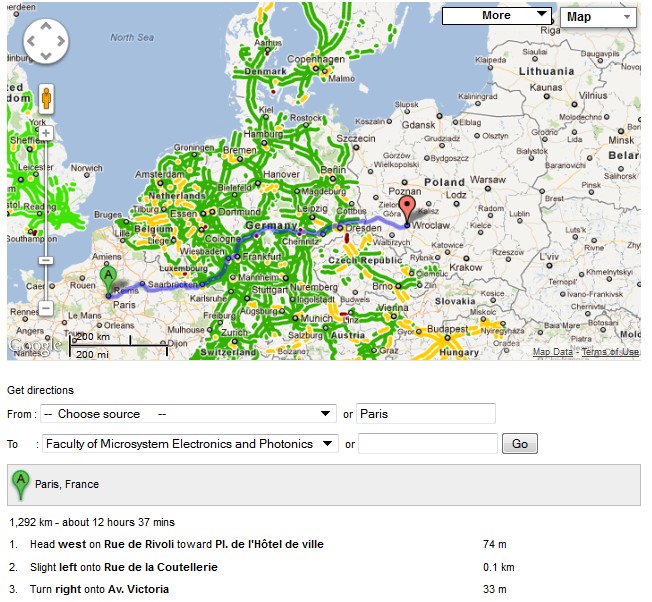The image size is (652, 602).
Task: Click the Budapest city label on map
Action: [448, 329]
